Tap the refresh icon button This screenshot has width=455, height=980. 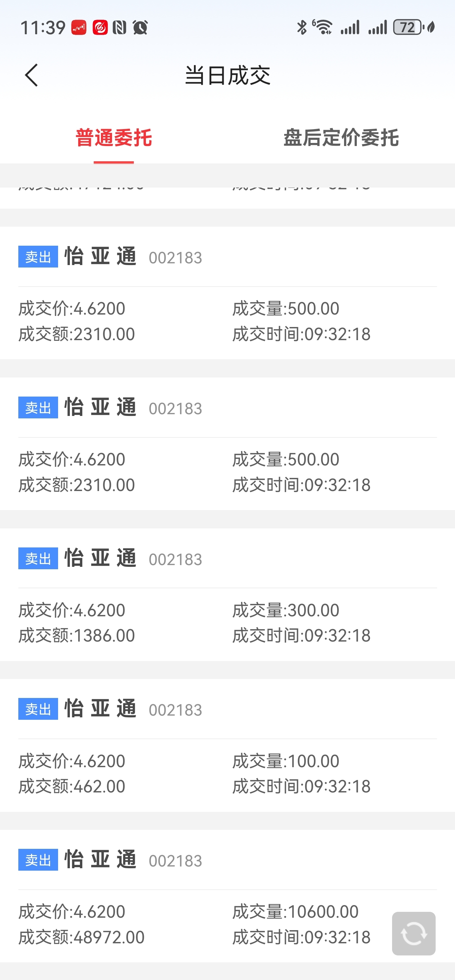coord(414,933)
